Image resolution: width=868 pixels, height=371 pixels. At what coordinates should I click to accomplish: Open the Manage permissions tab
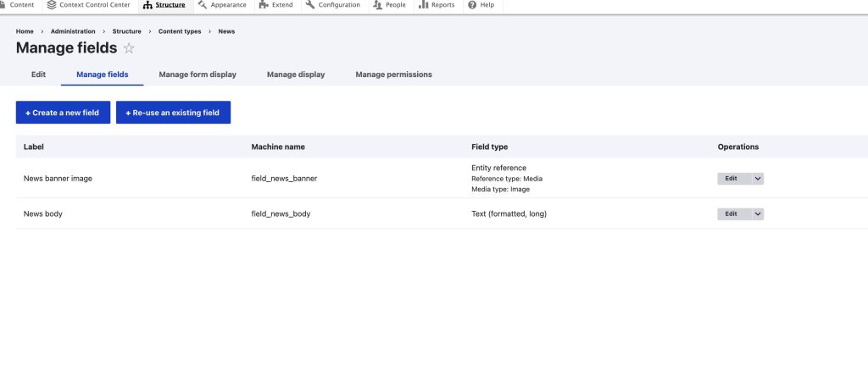pos(393,75)
